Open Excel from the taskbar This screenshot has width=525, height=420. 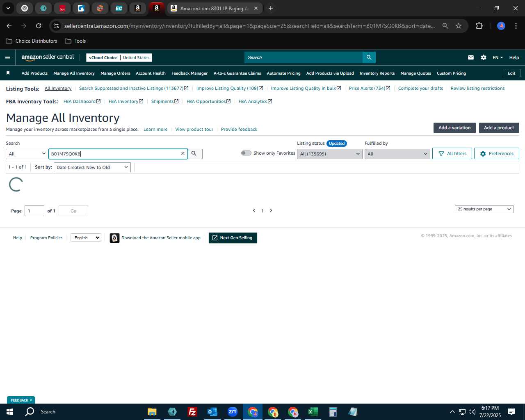(x=313, y=412)
